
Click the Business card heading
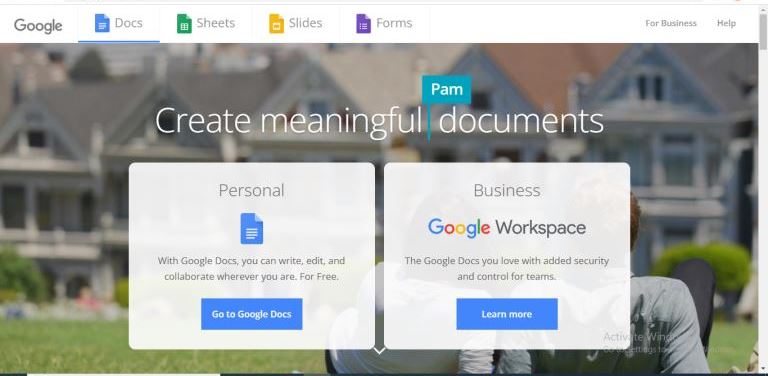coord(507,190)
